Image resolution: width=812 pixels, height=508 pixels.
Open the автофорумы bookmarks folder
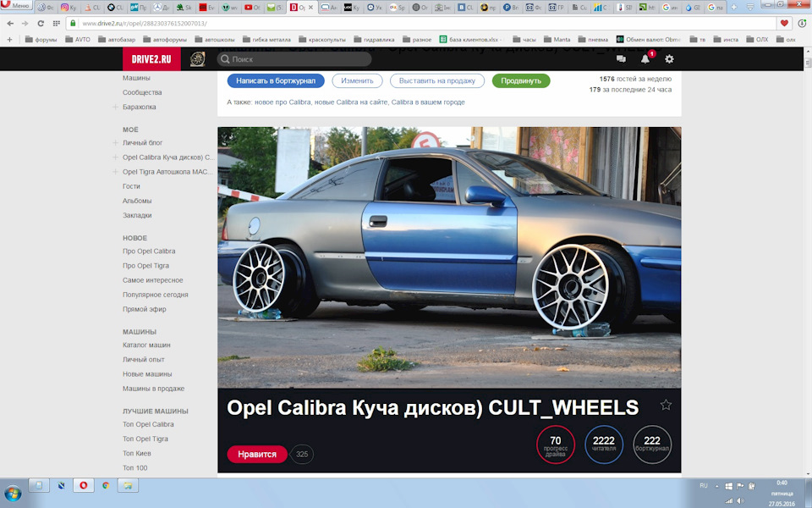165,40
